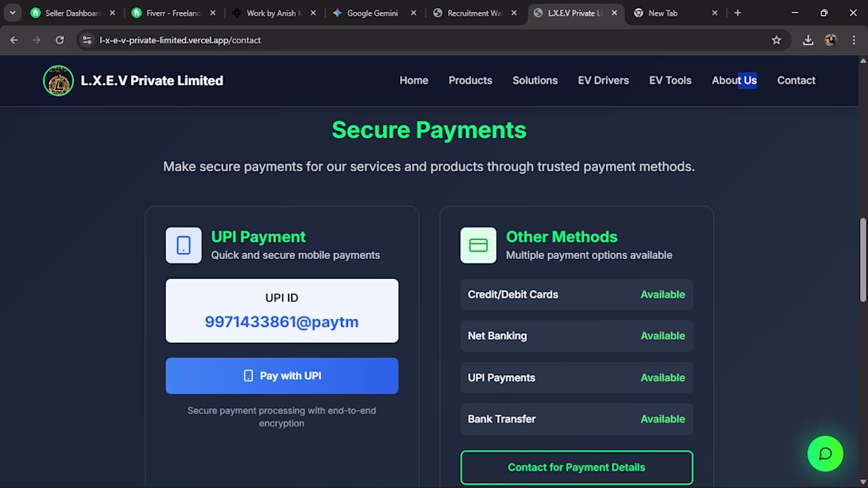Click the Other Methods card icon
Screen dimensions: 868x488
[478, 246]
